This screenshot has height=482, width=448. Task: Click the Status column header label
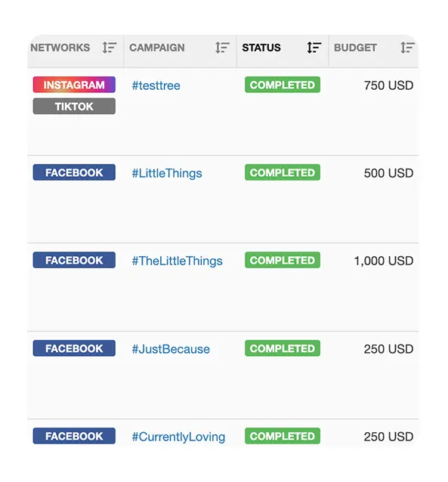261,48
